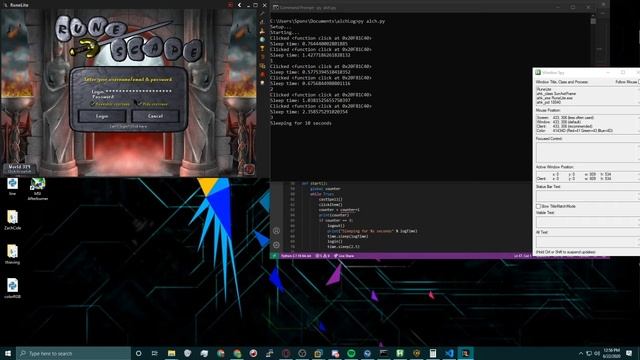
Task: Open File Explorer from taskbar
Action: (x=171, y=353)
